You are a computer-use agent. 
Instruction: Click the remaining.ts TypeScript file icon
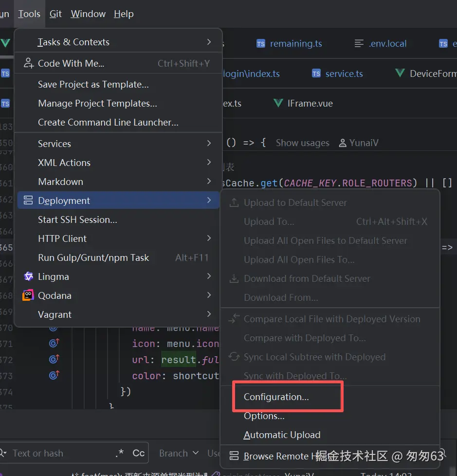260,44
